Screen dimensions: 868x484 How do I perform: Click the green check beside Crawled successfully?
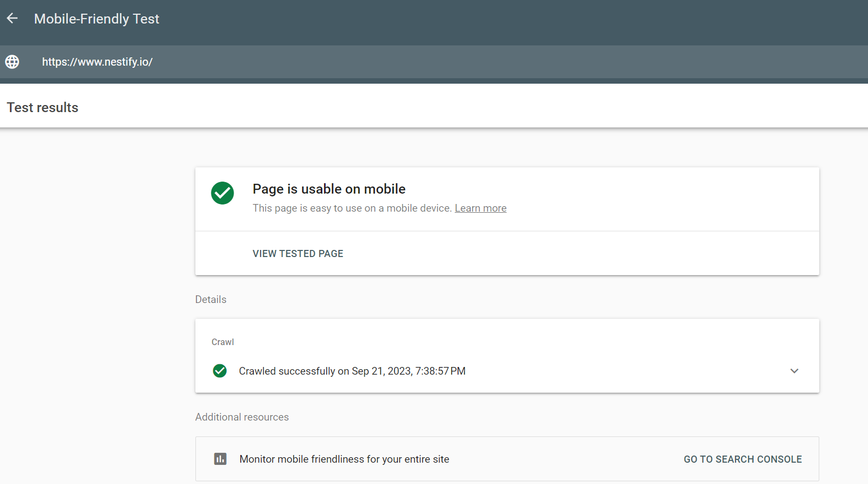[x=219, y=371]
